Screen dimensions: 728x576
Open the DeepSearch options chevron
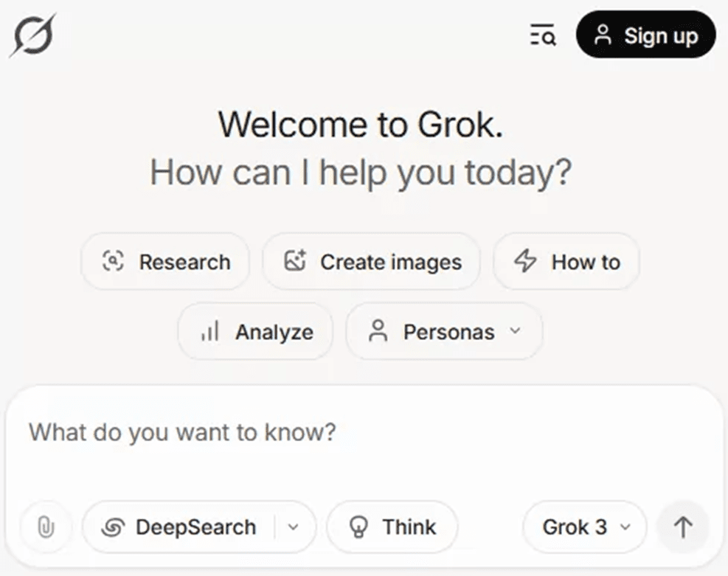click(x=294, y=527)
